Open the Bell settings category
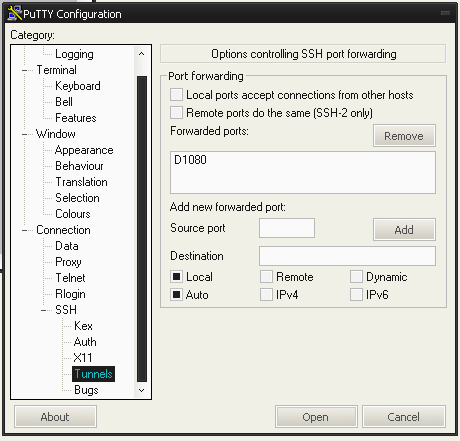 point(64,102)
